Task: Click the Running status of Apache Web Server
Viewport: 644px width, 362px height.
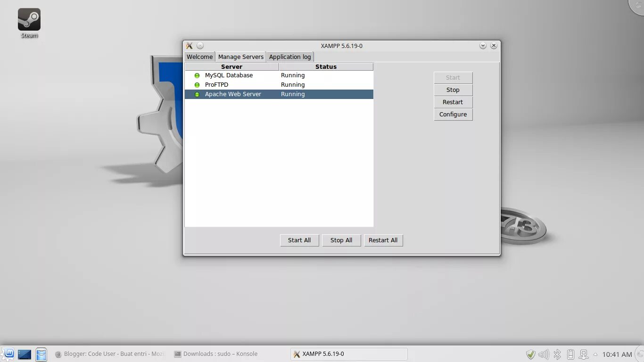Action: coord(293,94)
